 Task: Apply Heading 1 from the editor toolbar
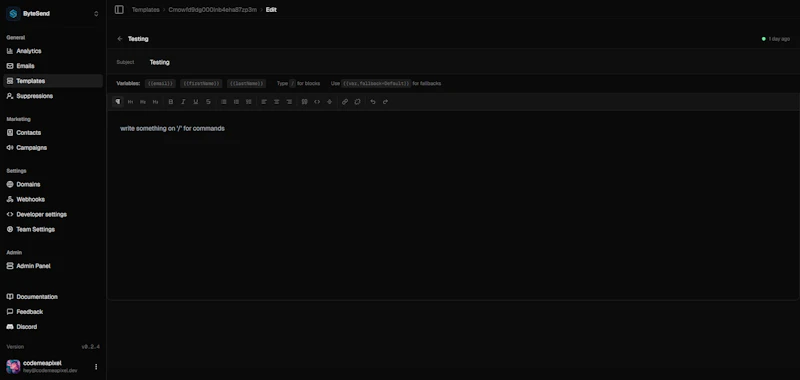130,102
